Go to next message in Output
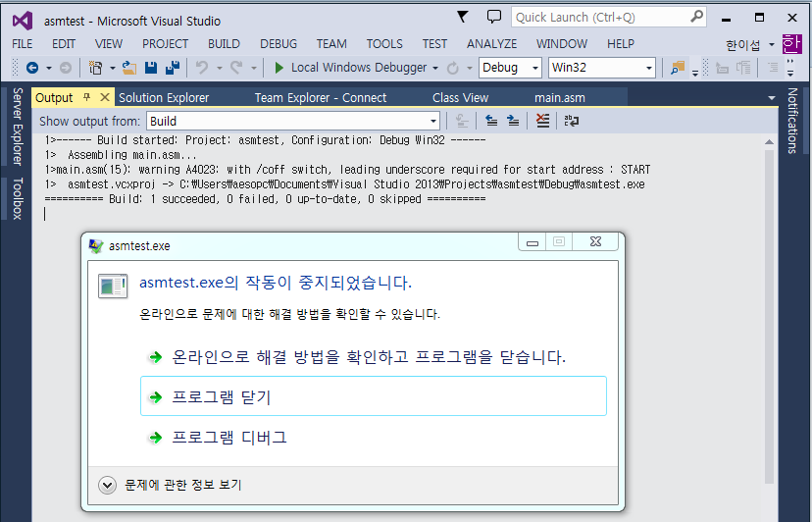The height and width of the screenshot is (522, 812). (x=513, y=121)
